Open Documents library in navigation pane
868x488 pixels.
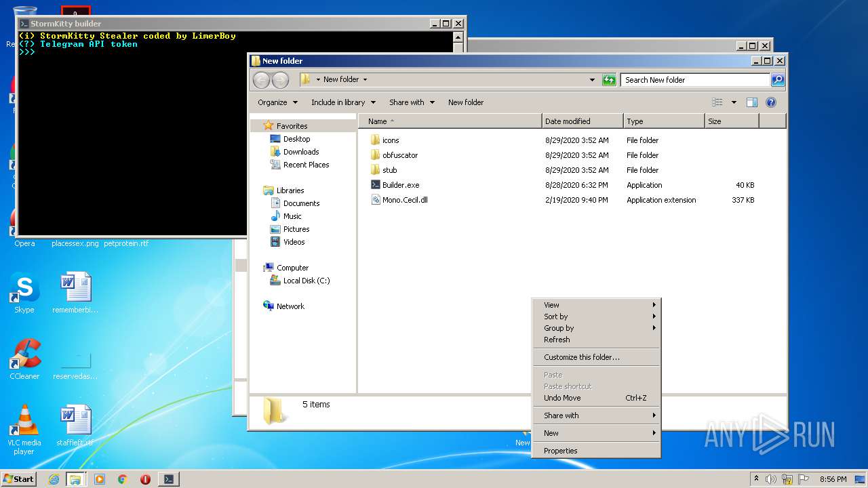(x=295, y=203)
